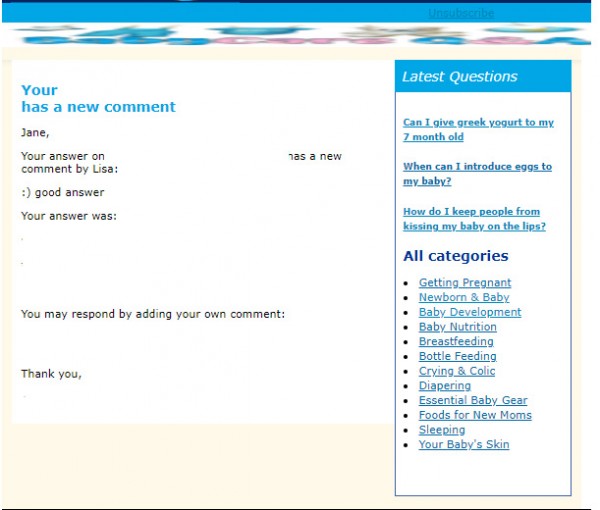Click the Latest Questions panel header
This screenshot has width=600, height=510.
click(x=482, y=76)
